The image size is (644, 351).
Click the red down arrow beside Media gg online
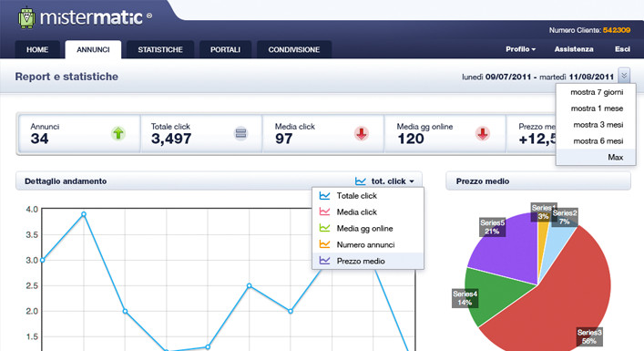483,134
